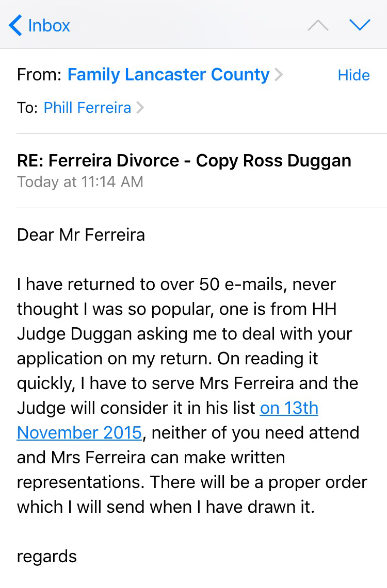This screenshot has height=588, width=387.
Task: Tap the 'To:' field label
Action: [27, 108]
